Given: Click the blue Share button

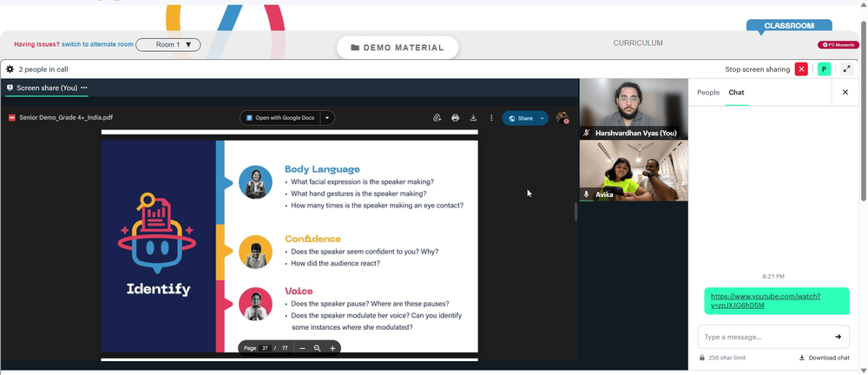Looking at the screenshot, I should pyautogui.click(x=520, y=118).
